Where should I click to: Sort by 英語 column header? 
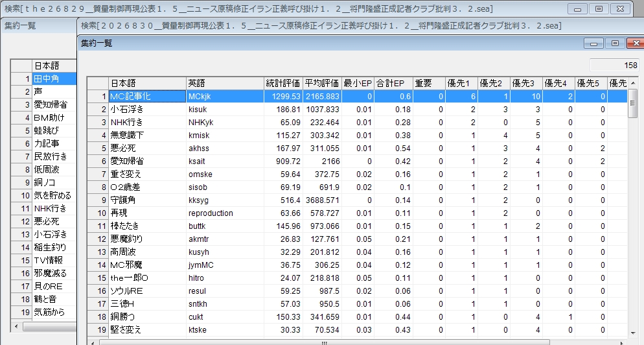point(225,83)
